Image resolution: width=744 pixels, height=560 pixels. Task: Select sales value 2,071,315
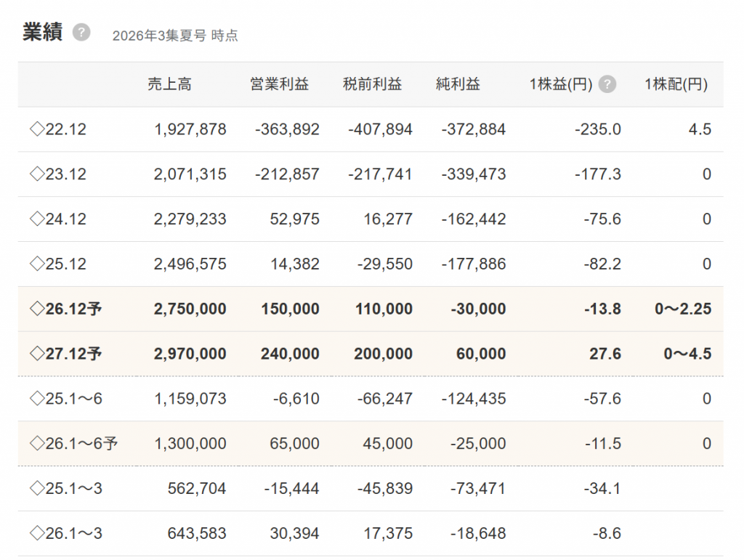click(x=190, y=174)
